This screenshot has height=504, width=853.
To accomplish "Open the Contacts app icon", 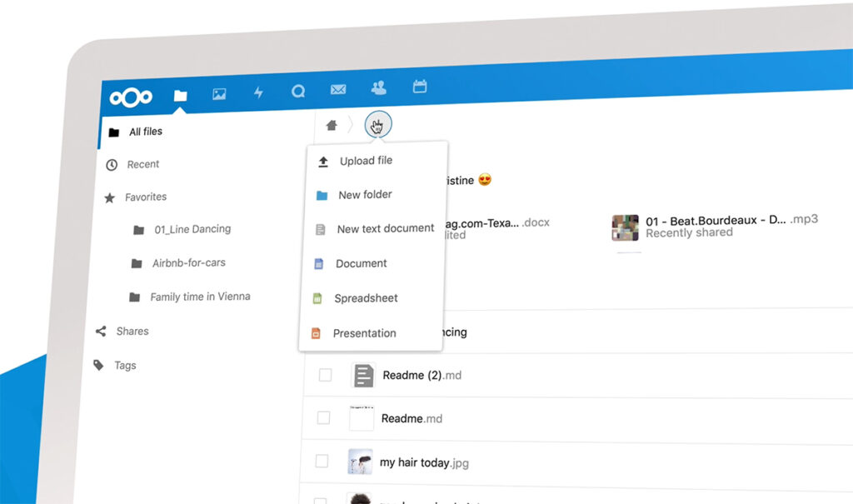I will 379,87.
